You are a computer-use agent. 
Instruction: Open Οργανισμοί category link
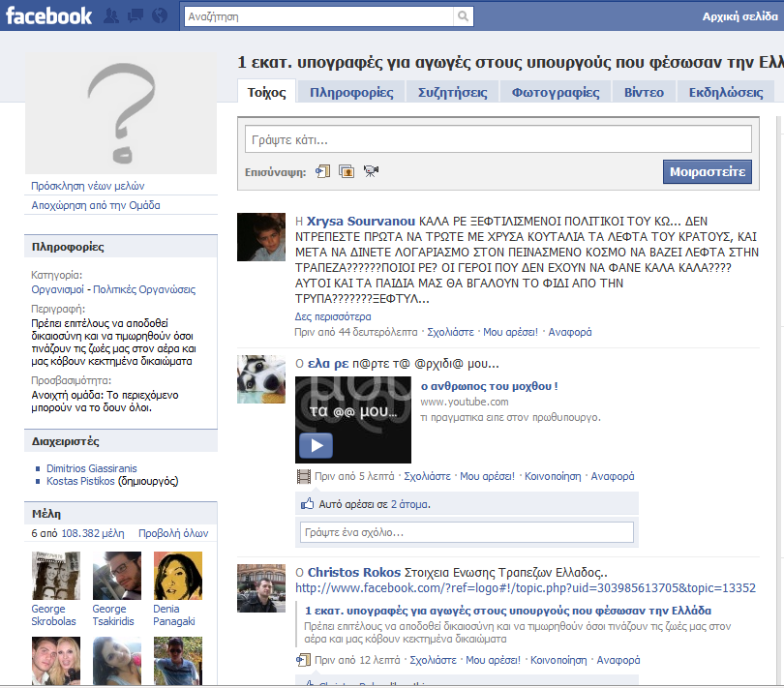pyautogui.click(x=57, y=289)
